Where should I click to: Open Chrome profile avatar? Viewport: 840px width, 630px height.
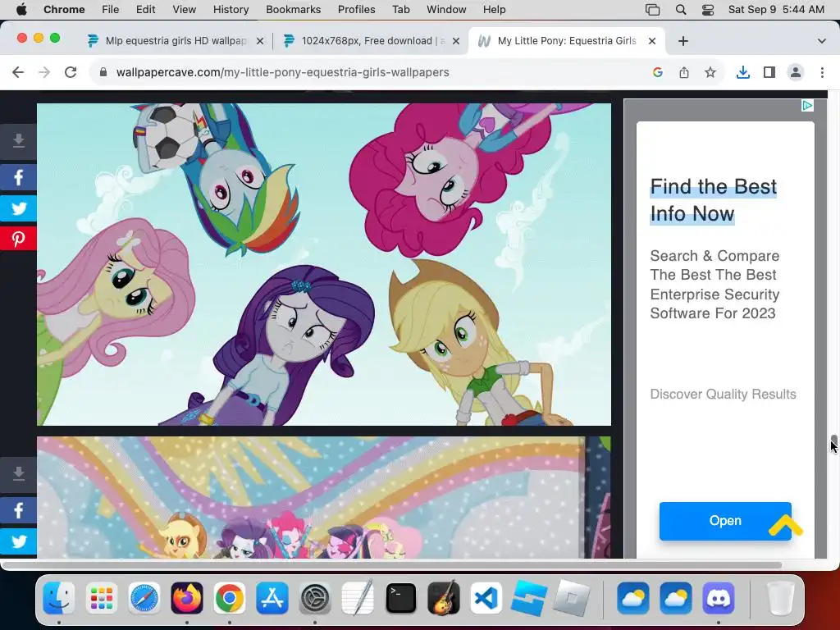point(796,72)
